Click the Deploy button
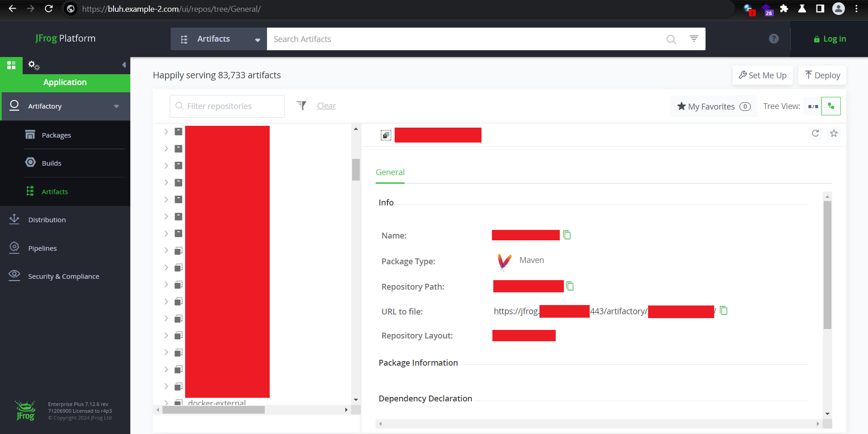The height and width of the screenshot is (434, 868). [822, 75]
